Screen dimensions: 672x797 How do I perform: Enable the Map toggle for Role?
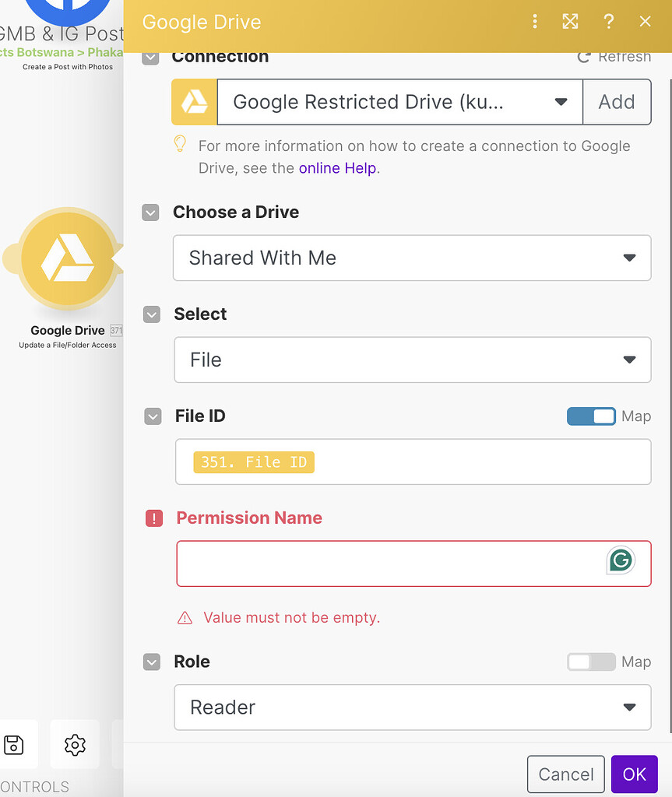pyautogui.click(x=591, y=662)
